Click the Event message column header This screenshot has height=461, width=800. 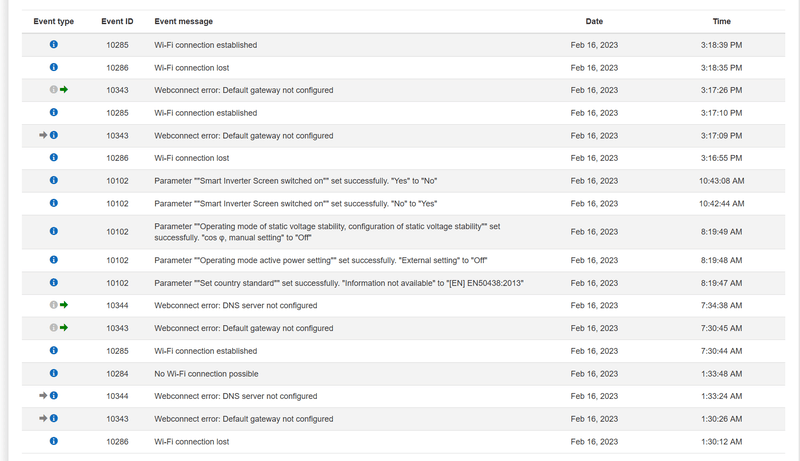tap(183, 21)
